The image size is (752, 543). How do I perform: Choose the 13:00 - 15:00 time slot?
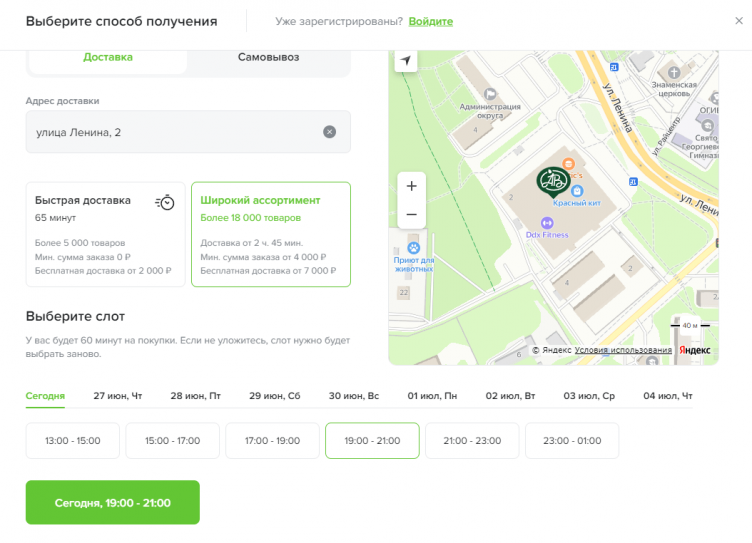point(72,441)
